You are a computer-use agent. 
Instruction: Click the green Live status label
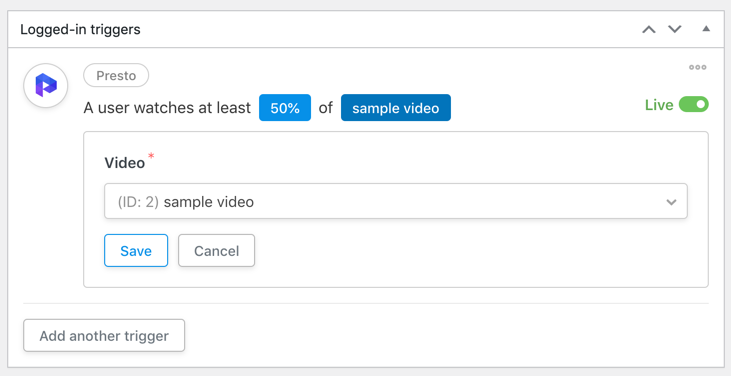pos(659,105)
